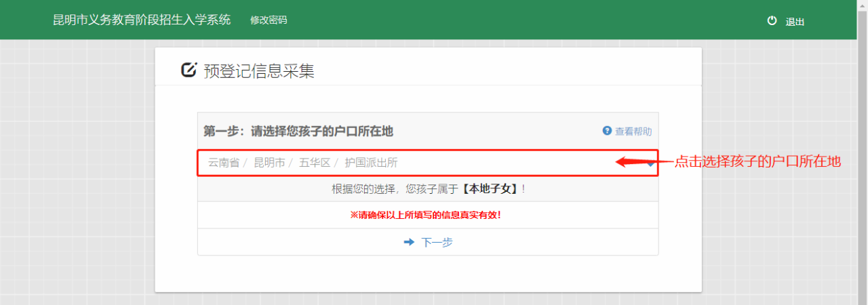The image size is (868, 305).
Task: Click 五华区 in the selector path
Action: click(x=315, y=163)
